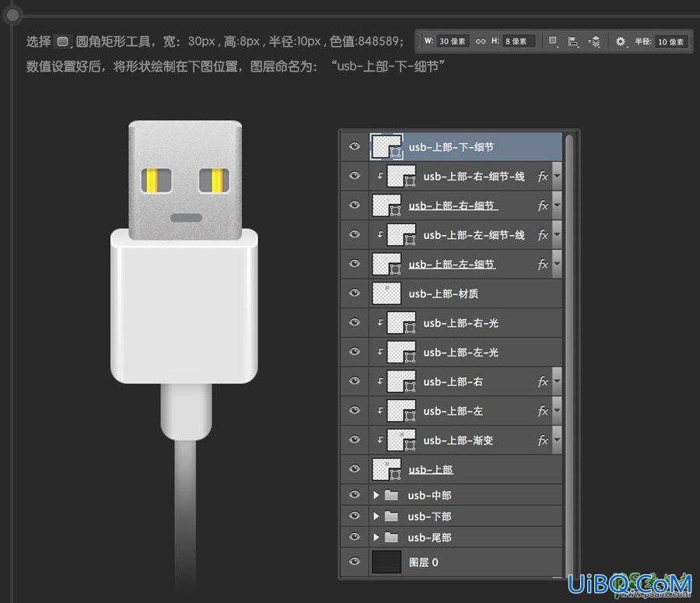Hide the usb-上部-左-光 layer

pos(355,352)
